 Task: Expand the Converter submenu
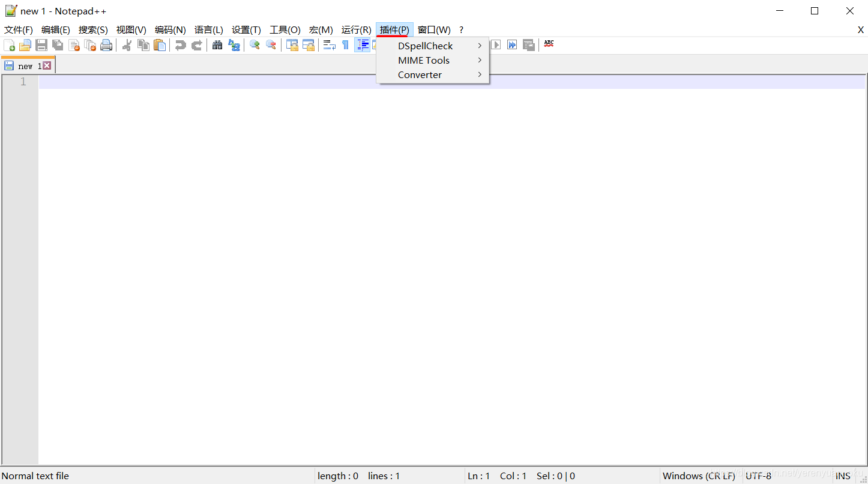pos(420,74)
